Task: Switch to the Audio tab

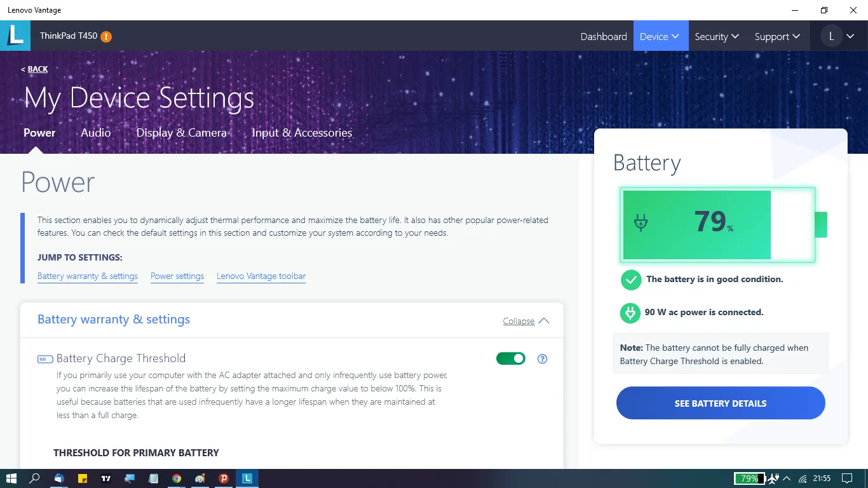Action: pos(96,133)
